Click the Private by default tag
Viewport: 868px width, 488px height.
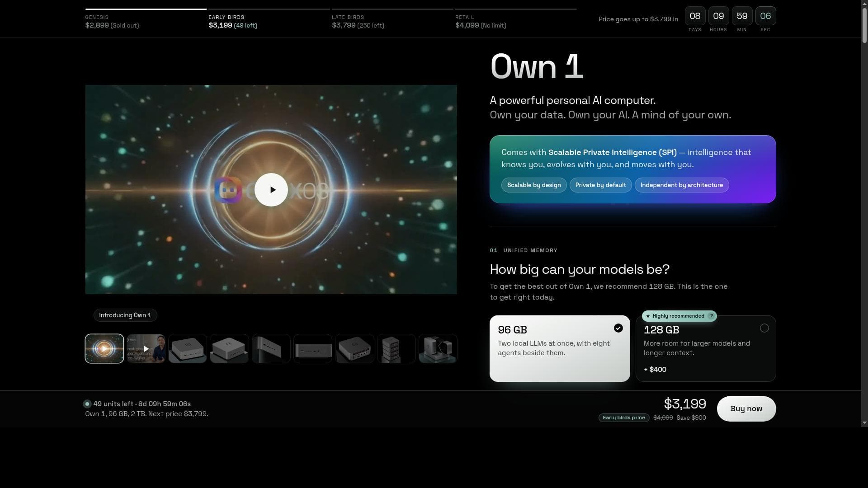[x=600, y=185]
